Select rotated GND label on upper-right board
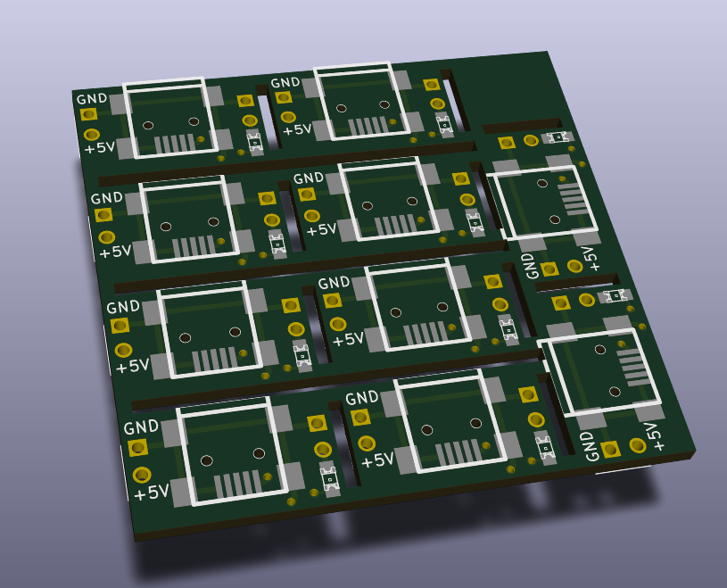 [x=529, y=266]
